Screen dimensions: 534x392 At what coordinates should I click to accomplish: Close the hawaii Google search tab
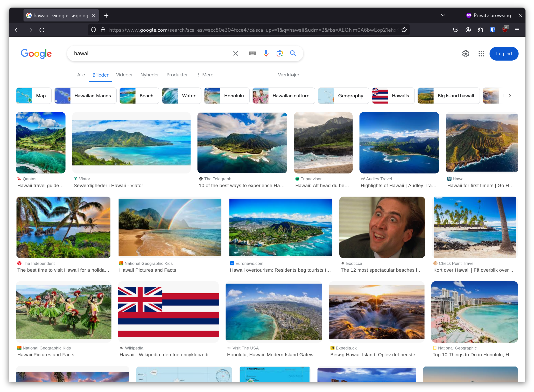pyautogui.click(x=94, y=15)
